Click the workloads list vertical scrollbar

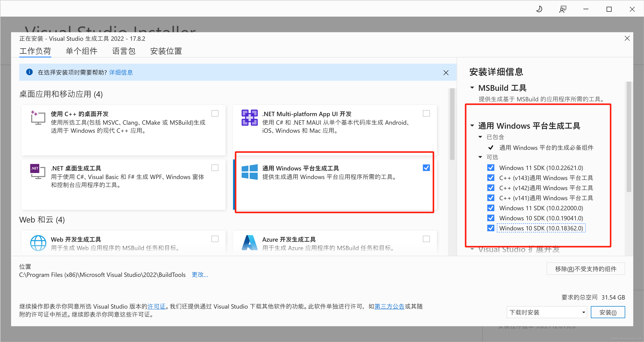pyautogui.click(x=452, y=124)
